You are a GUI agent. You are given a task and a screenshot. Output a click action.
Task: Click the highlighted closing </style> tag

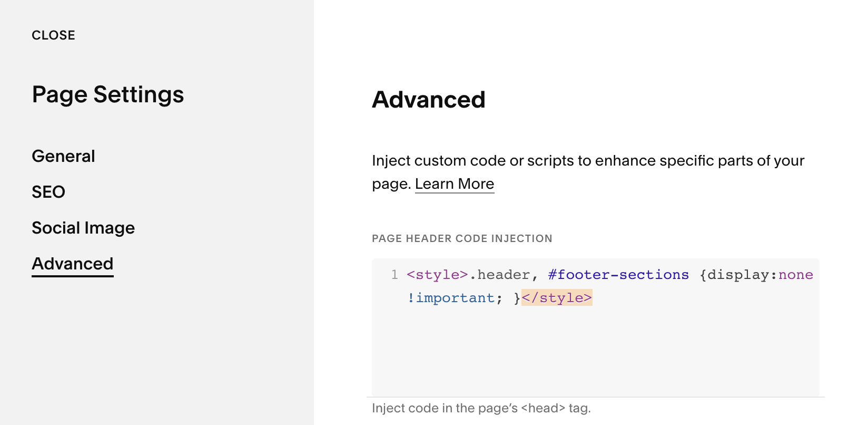[557, 298]
